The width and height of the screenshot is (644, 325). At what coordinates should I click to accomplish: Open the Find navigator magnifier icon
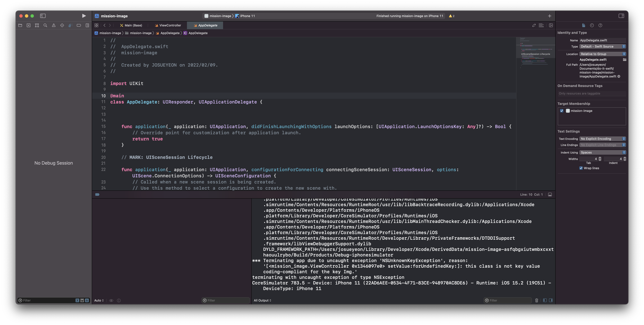click(45, 25)
